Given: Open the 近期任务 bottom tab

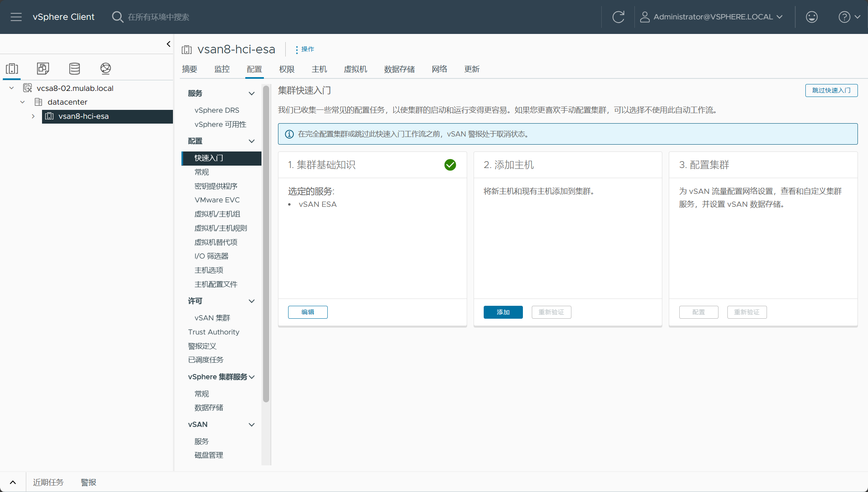Looking at the screenshot, I should click(x=48, y=482).
